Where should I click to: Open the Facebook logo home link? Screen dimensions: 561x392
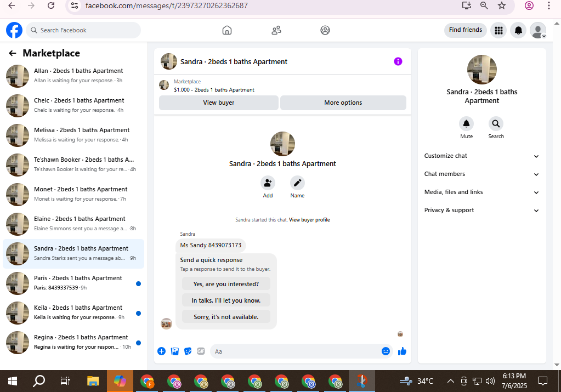[x=14, y=30]
